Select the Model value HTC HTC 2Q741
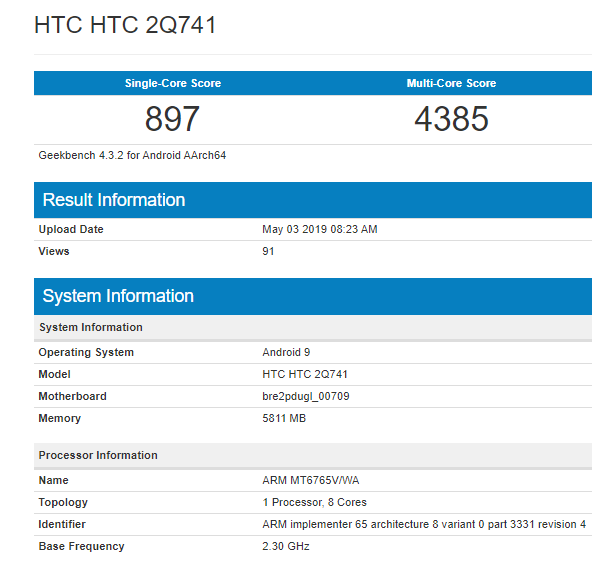608x562 pixels. 305,374
